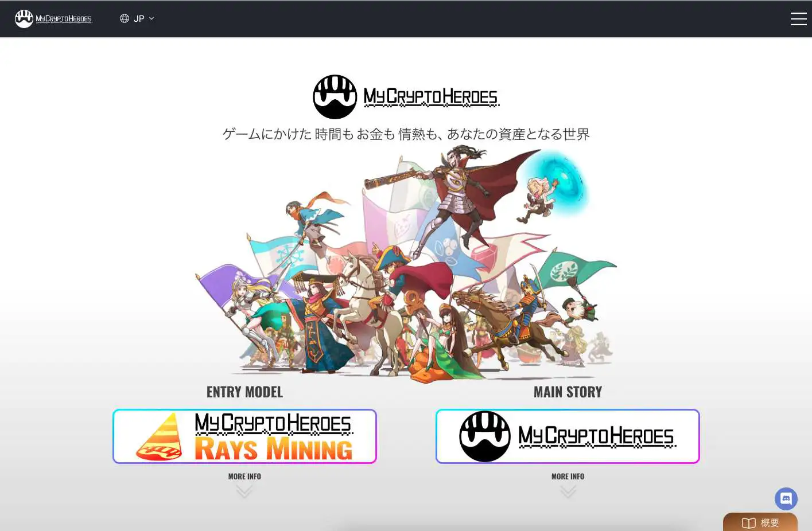Screen dimensions: 812x531
Task: Open the Main Story MyCryptoHeroes banner wordmark
Action: 596,437
